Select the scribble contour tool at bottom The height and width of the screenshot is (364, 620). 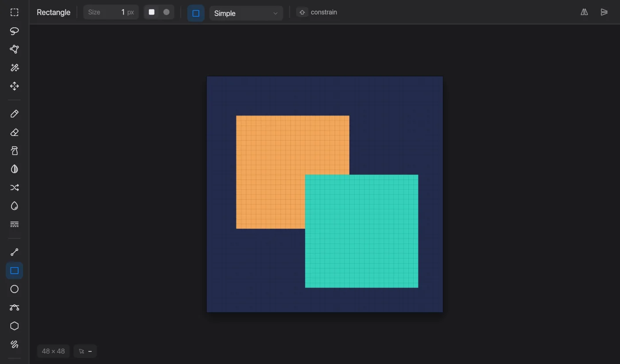[14, 344]
